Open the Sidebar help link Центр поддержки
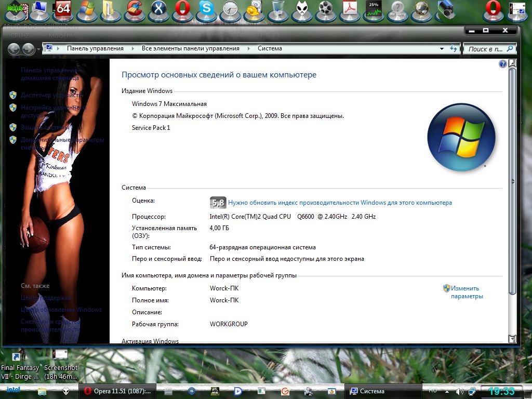This screenshot has width=532, height=399. (46, 298)
